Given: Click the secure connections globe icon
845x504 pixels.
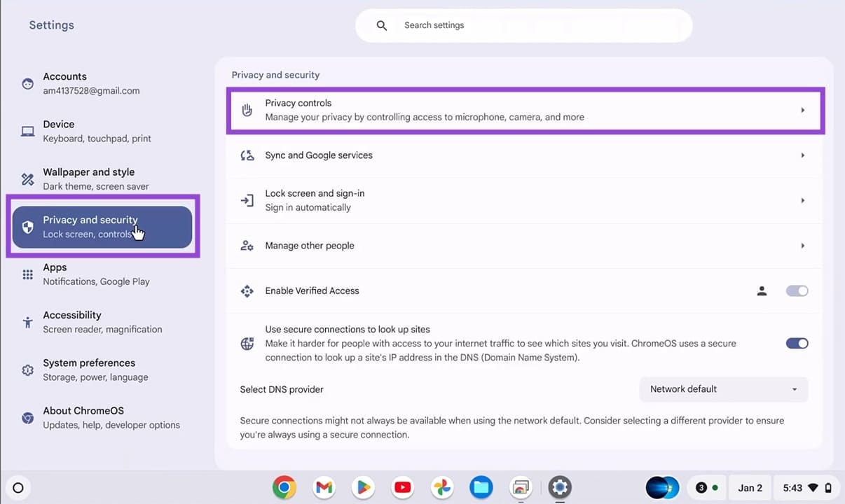Looking at the screenshot, I should pos(247,343).
